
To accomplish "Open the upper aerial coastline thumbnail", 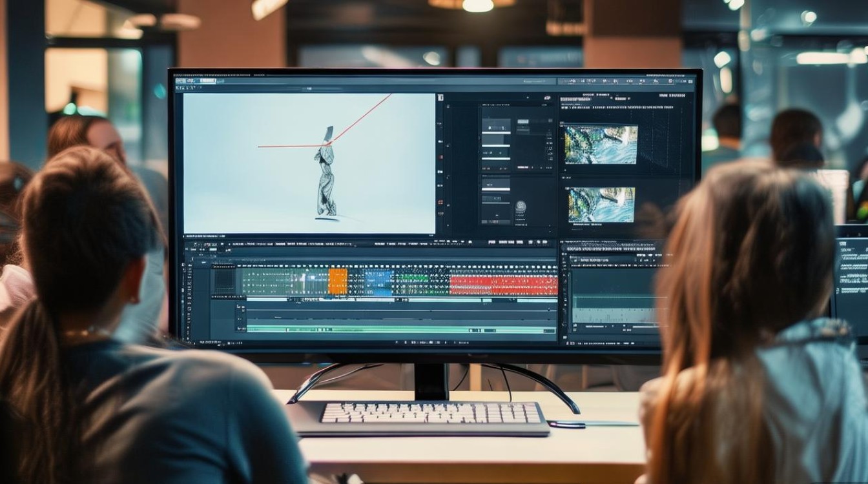I will (601, 144).
